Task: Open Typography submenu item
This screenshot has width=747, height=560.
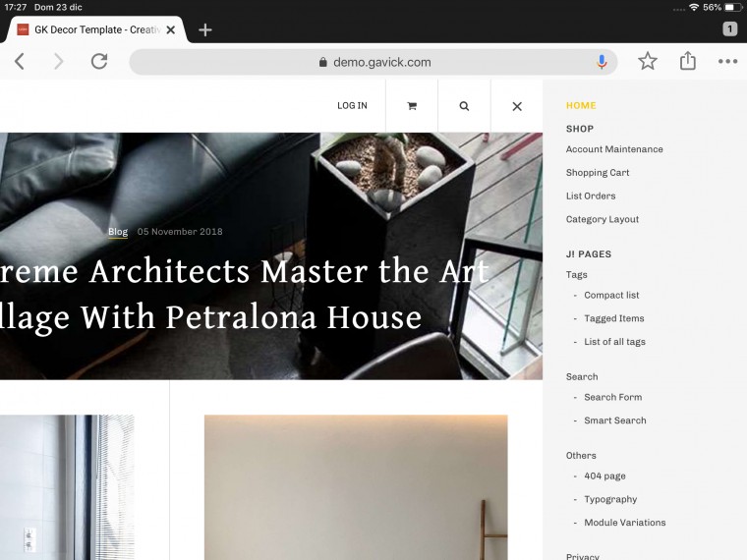Action: coord(610,499)
